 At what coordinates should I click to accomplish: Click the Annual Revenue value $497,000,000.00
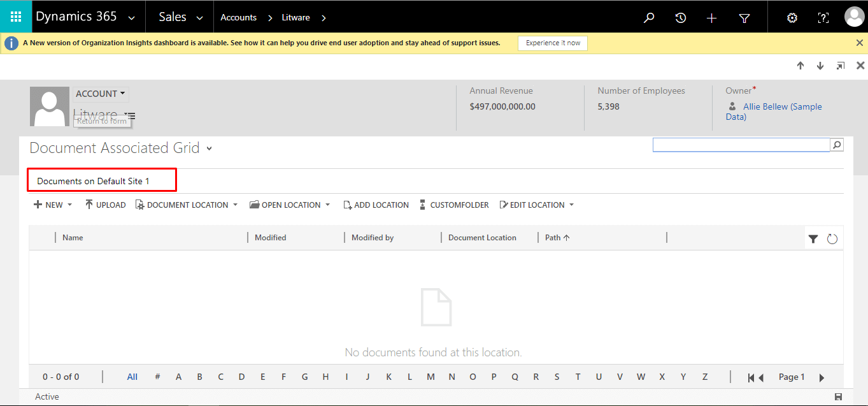(502, 106)
